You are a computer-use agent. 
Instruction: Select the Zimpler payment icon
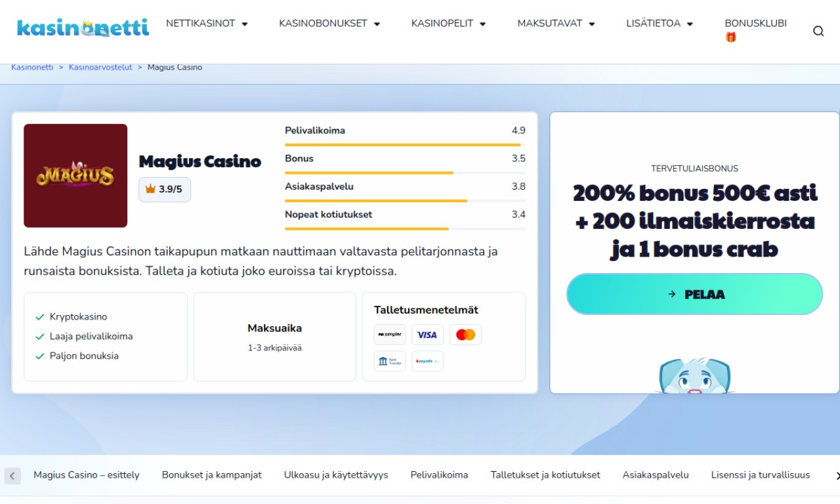coord(390,335)
